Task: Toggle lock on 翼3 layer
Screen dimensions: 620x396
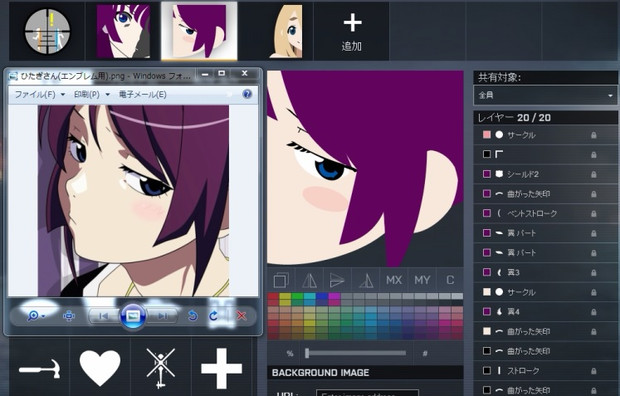Action: click(594, 273)
